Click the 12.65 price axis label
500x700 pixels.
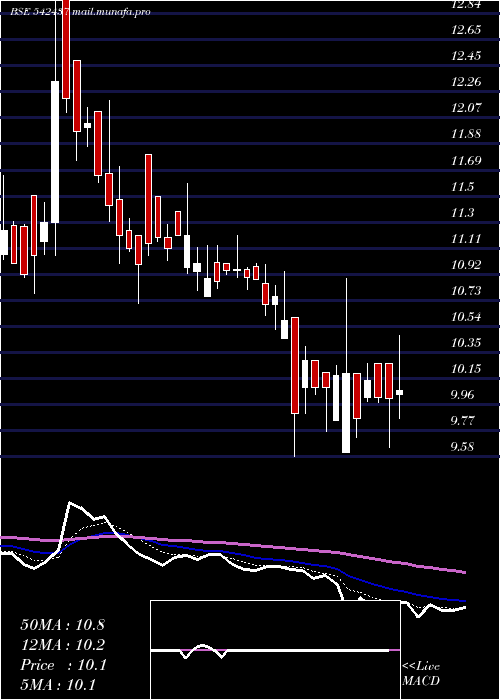(466, 30)
